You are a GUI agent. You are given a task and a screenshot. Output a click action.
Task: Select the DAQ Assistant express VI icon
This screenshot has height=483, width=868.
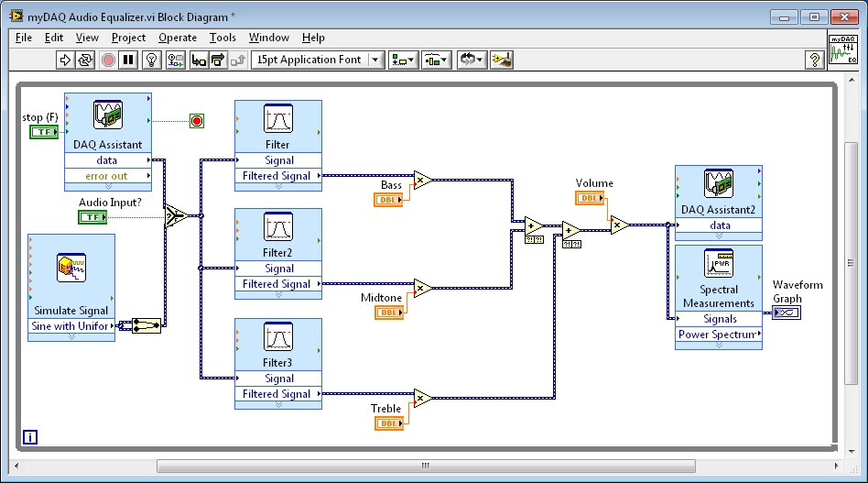pyautogui.click(x=108, y=115)
